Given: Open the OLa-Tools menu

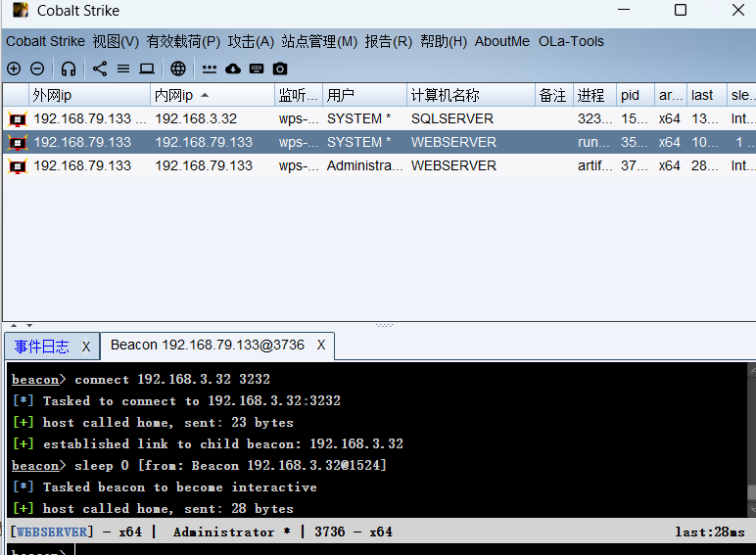Looking at the screenshot, I should [571, 41].
